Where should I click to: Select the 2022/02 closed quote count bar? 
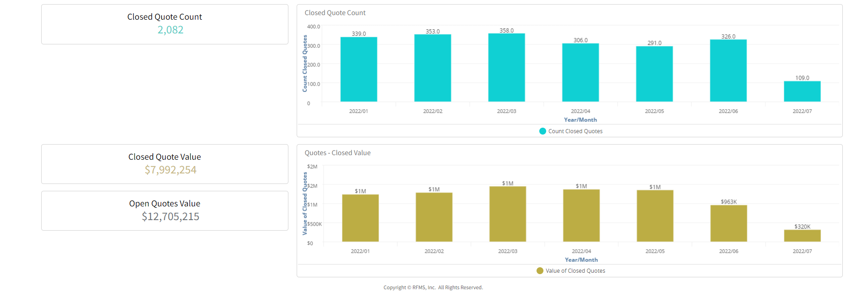[433, 68]
